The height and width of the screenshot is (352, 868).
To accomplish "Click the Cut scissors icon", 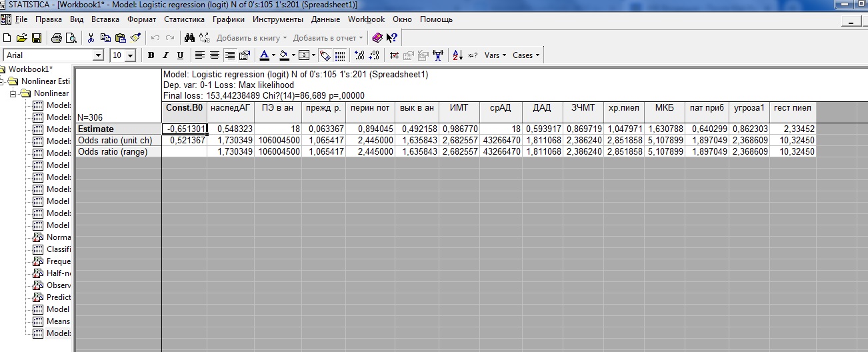I will (x=91, y=38).
